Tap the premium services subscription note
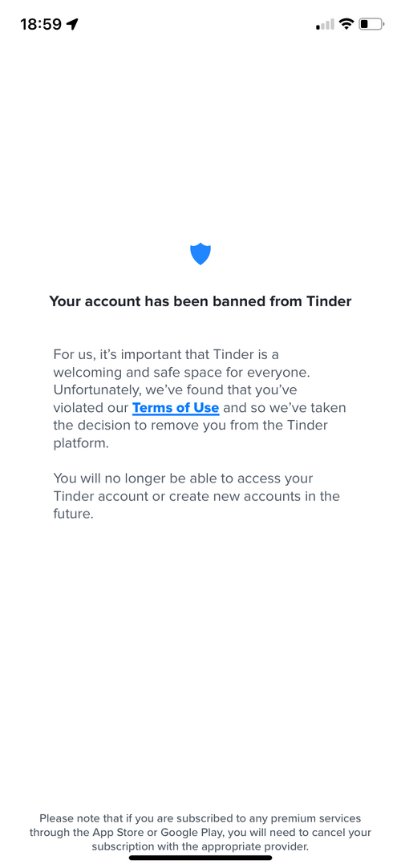This screenshot has width=401, height=868. click(200, 832)
